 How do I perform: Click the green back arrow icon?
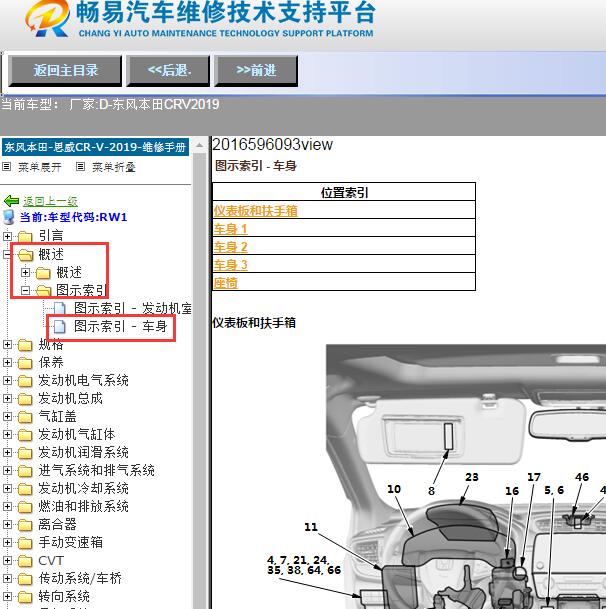tap(11, 201)
